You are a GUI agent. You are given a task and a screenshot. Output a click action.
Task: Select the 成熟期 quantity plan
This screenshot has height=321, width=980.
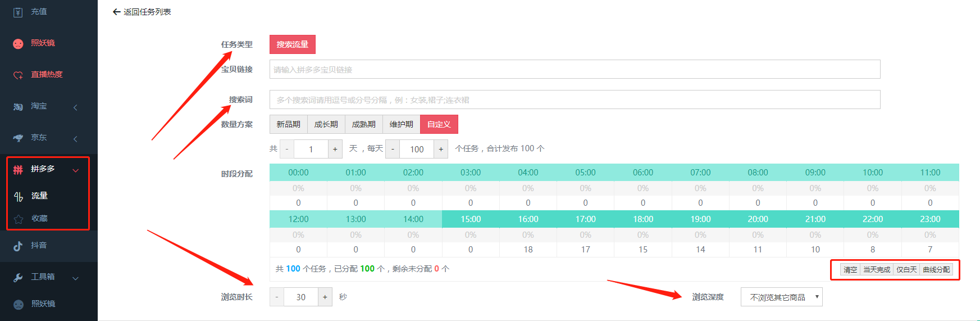tap(363, 124)
